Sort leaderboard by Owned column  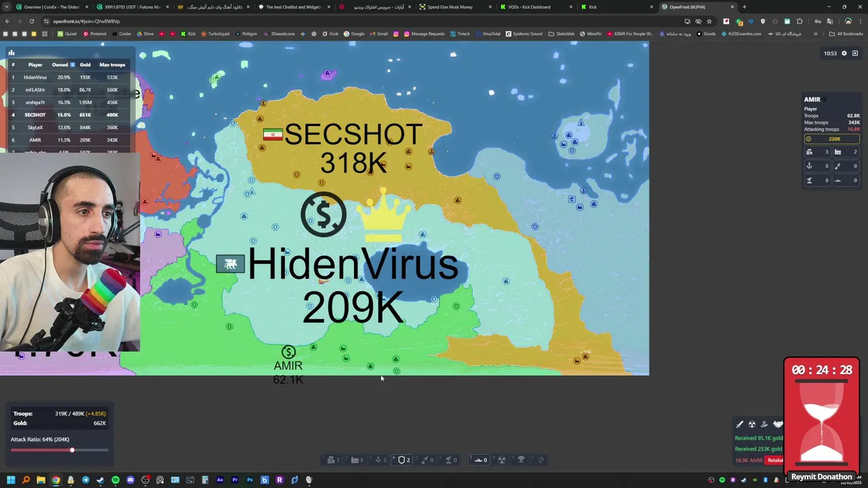click(x=62, y=65)
